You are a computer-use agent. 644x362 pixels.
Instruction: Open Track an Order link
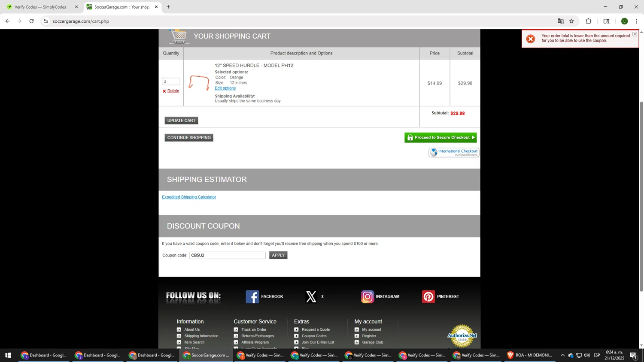coord(254,329)
